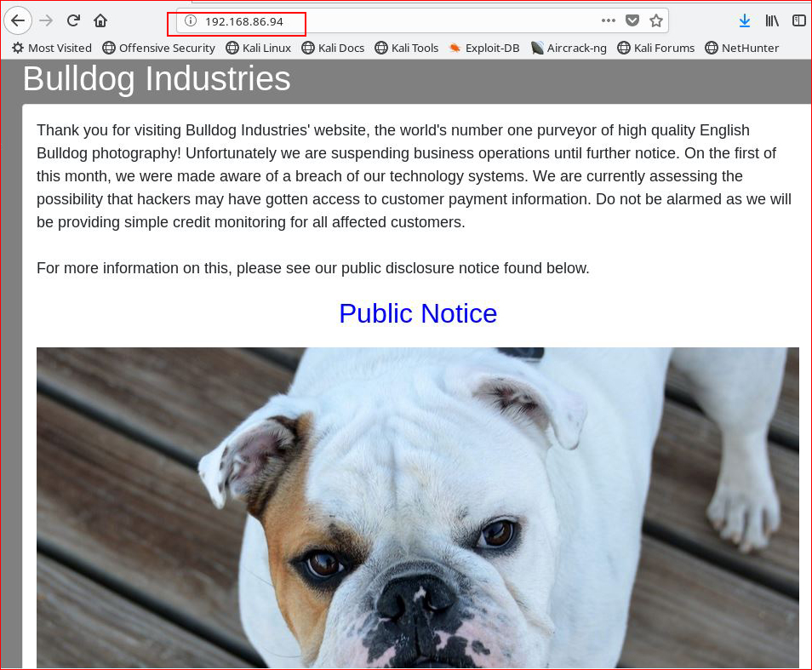812x670 pixels.
Task: Open the NetHunter bookmark
Action: tap(742, 49)
